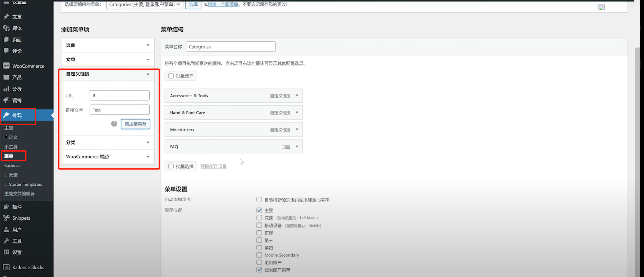This screenshot has height=277, width=644.
Task: Click the 外观 (Appearance) brush icon
Action: (6, 115)
